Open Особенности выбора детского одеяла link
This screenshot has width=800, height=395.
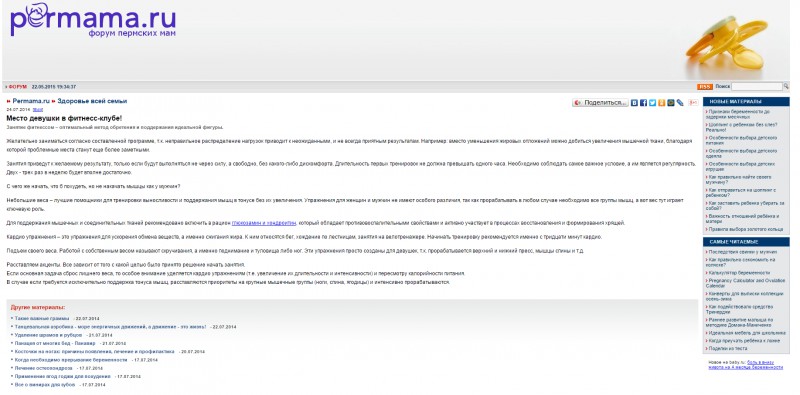click(x=742, y=154)
